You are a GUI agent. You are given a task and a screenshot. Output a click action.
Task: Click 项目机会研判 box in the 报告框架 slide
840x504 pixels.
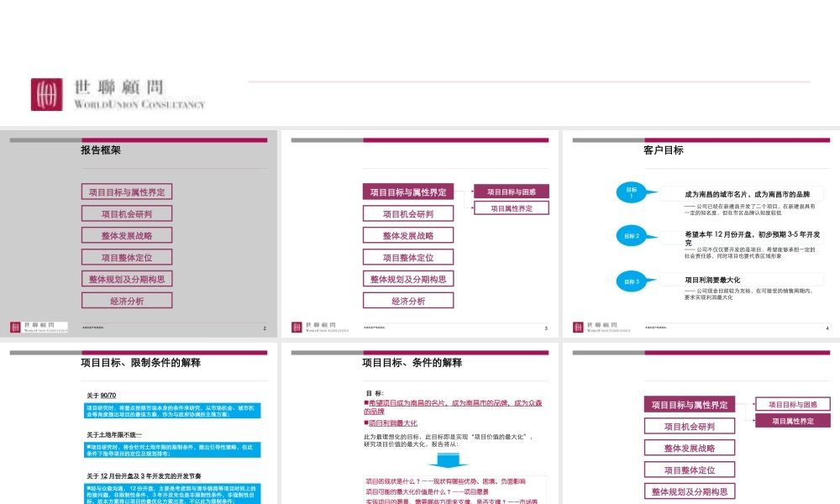127,213
